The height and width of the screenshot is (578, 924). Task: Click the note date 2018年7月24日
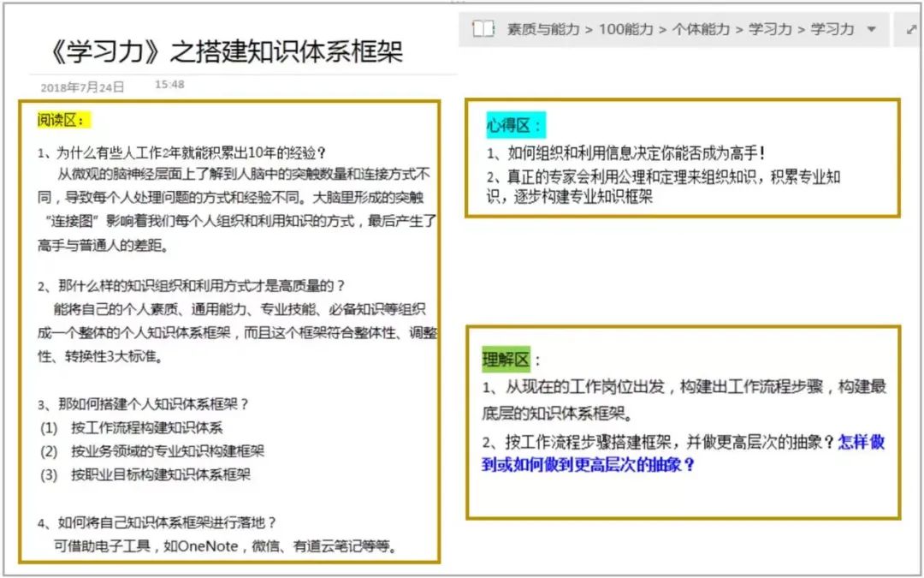tap(82, 88)
